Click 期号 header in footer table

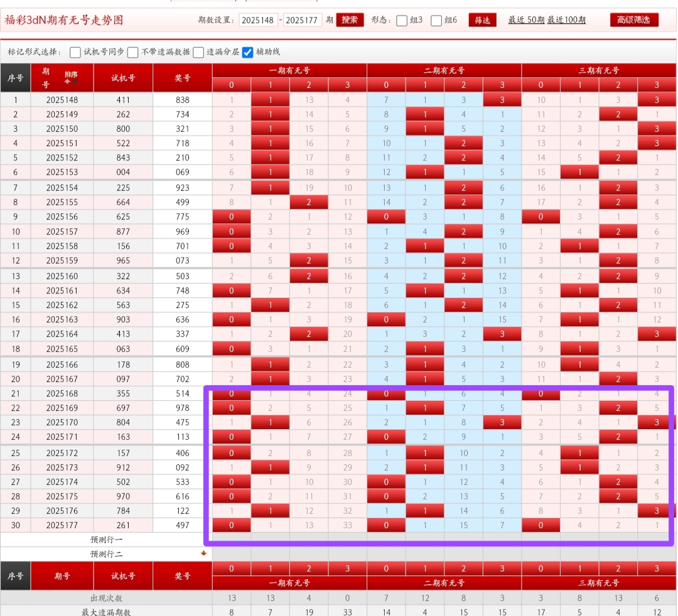click(62, 576)
